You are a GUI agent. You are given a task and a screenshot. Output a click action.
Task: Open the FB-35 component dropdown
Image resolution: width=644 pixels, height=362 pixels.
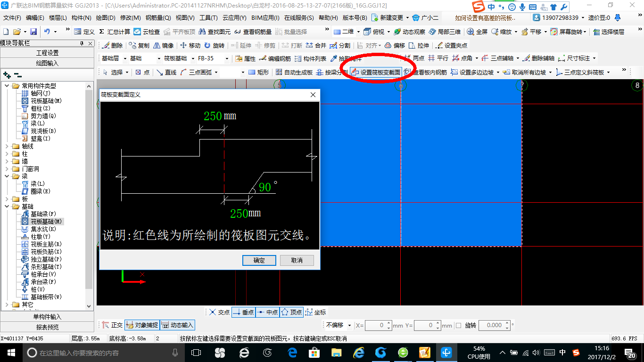pos(227,58)
